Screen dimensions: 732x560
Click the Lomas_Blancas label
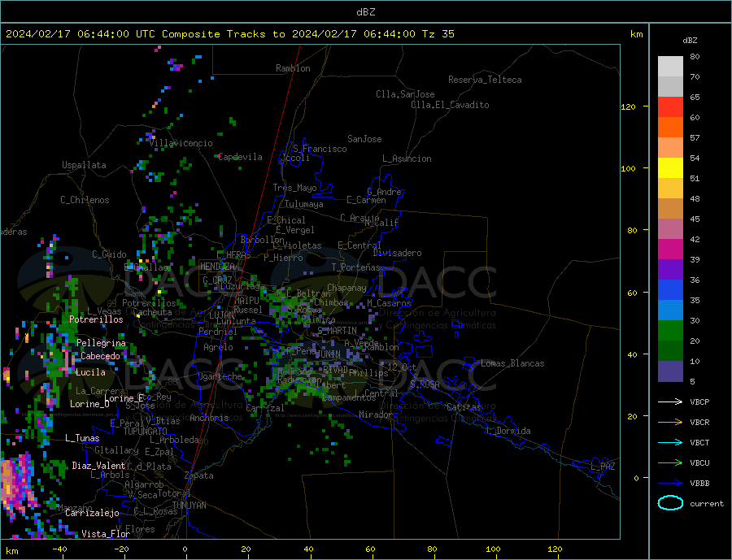click(512, 363)
